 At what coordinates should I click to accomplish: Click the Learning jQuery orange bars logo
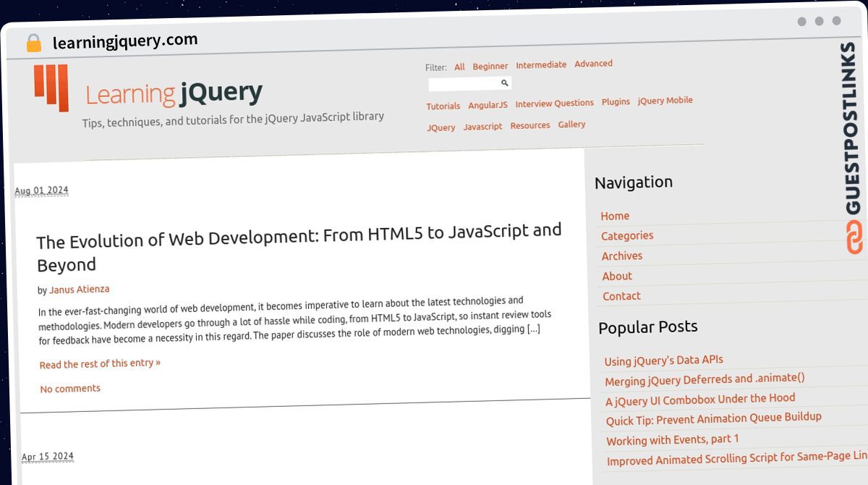pos(51,87)
